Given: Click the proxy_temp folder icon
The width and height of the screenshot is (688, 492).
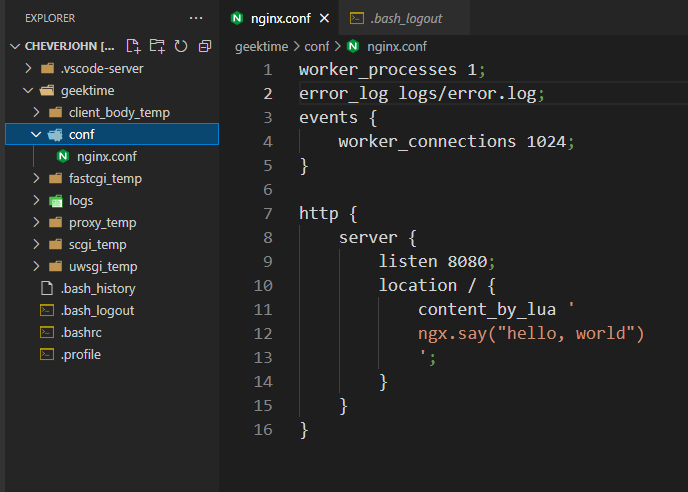Looking at the screenshot, I should (55, 222).
